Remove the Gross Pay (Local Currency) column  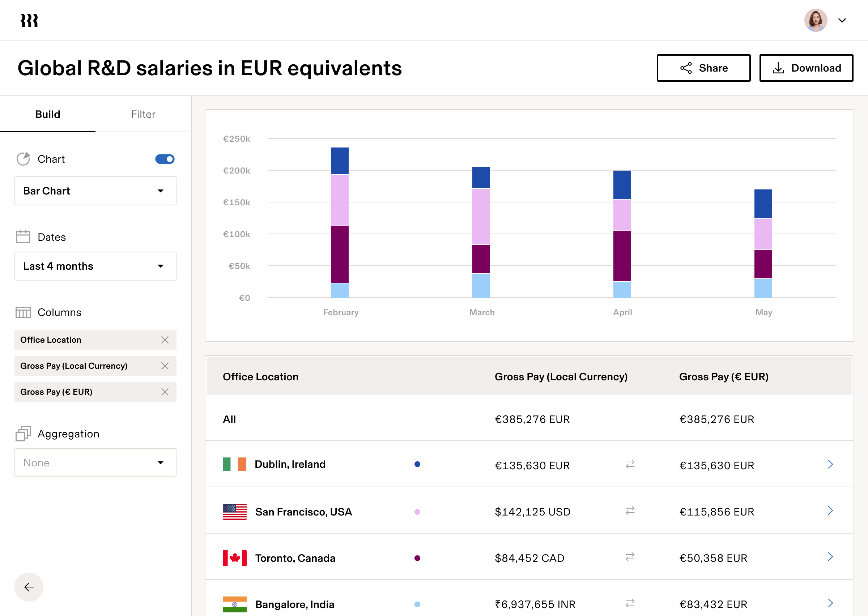[x=165, y=365]
